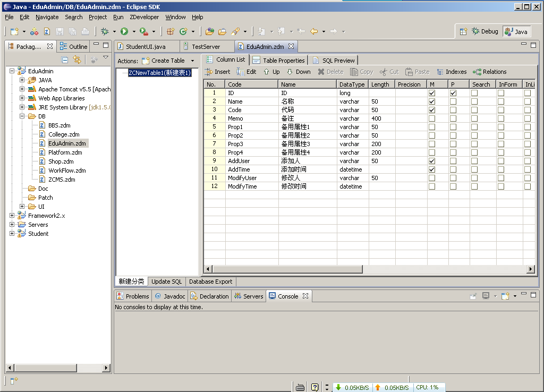Click the Debug bug toolbar icon

pyautogui.click(x=105, y=32)
